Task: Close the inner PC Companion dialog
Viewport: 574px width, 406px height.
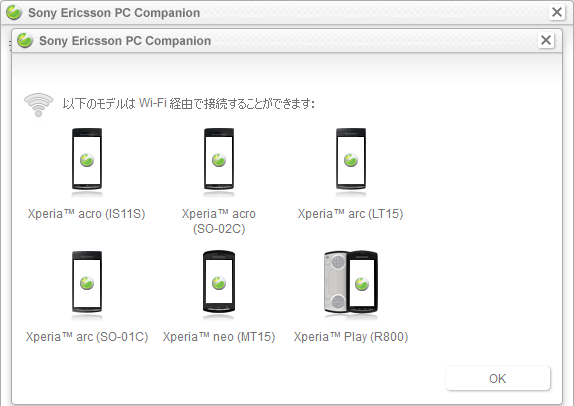Action: click(546, 40)
